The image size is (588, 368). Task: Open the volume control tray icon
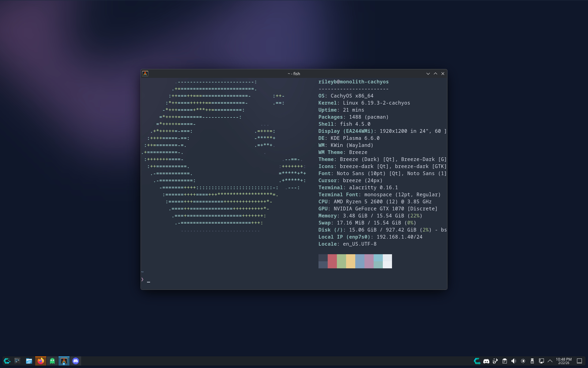(x=514, y=361)
